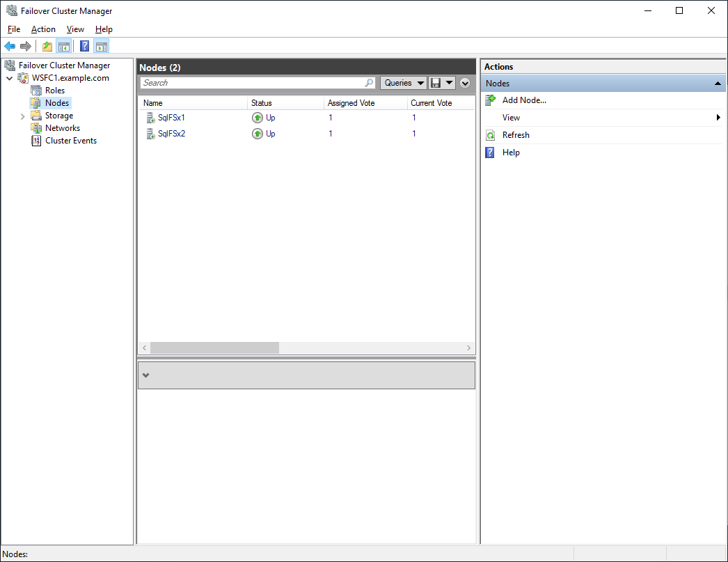Image resolution: width=728 pixels, height=562 pixels.
Task: Toggle the Show/Hide Action Pane toolbar icon
Action: coord(101,46)
